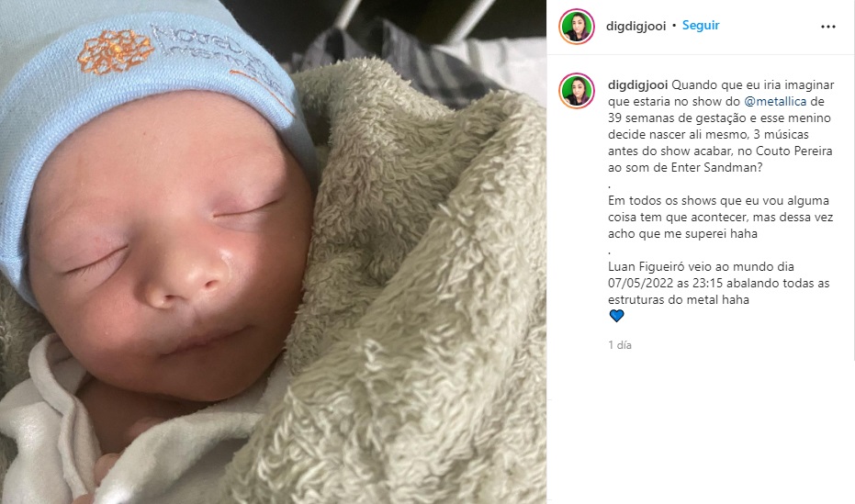Image resolution: width=855 pixels, height=504 pixels.
Task: Click the bold digdigjooi username in caption
Action: pyautogui.click(x=638, y=85)
